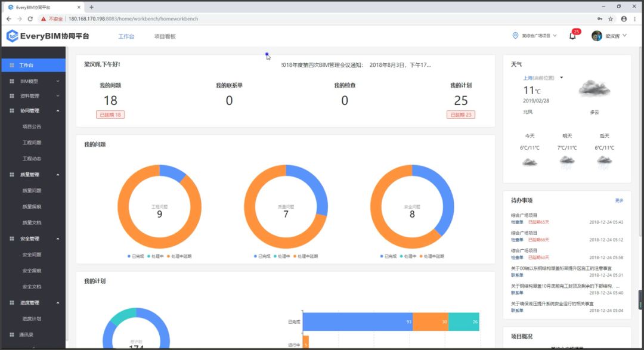Image resolution: width=644 pixels, height=350 pixels.
Task: Click 更多 link in 待办事项
Action: 620,200
